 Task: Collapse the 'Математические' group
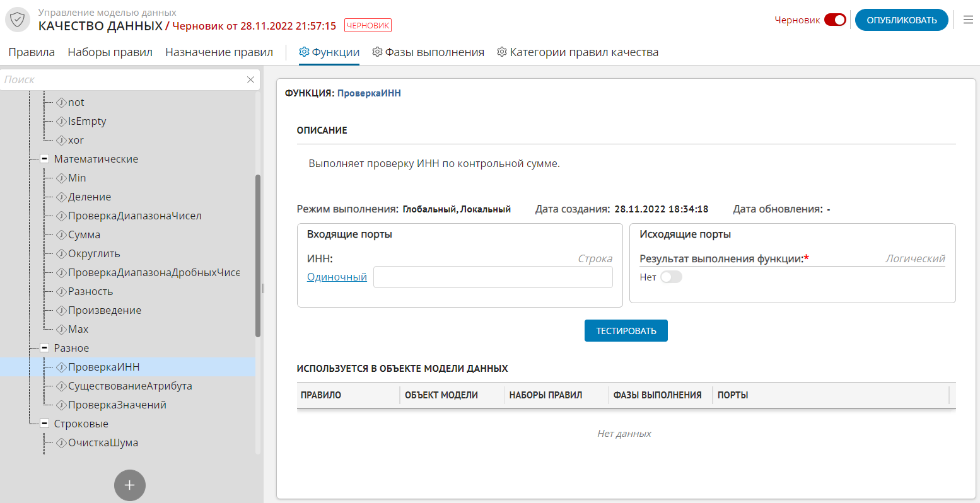tap(45, 159)
